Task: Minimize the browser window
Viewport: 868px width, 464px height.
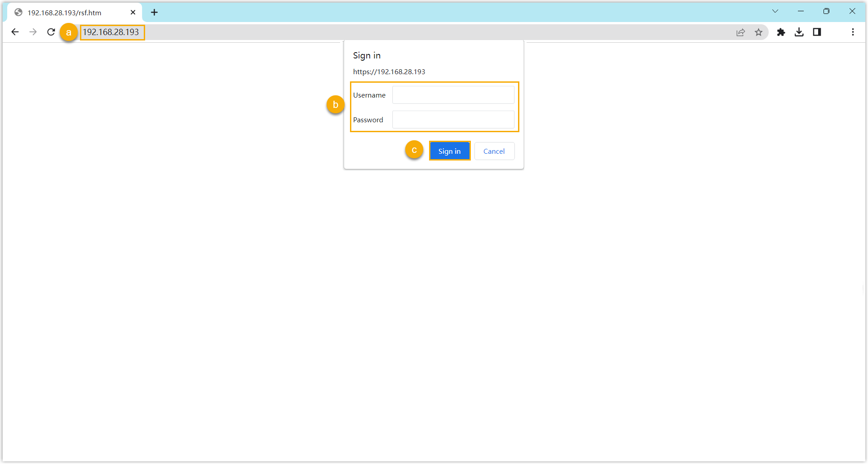Action: [x=801, y=11]
